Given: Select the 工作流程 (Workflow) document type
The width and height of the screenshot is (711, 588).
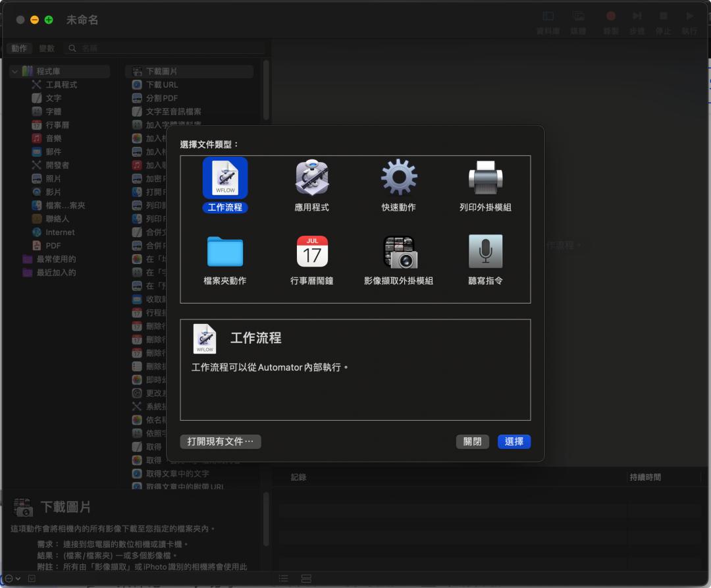Looking at the screenshot, I should click(225, 178).
